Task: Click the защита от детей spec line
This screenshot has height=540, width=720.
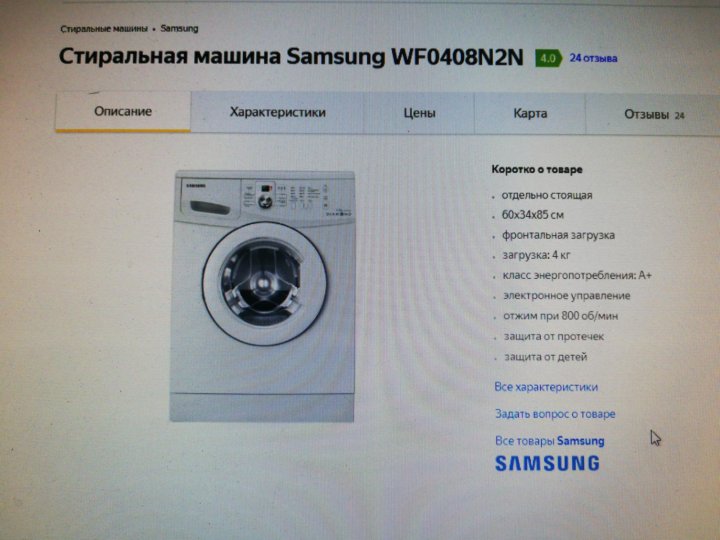Action: (546, 357)
